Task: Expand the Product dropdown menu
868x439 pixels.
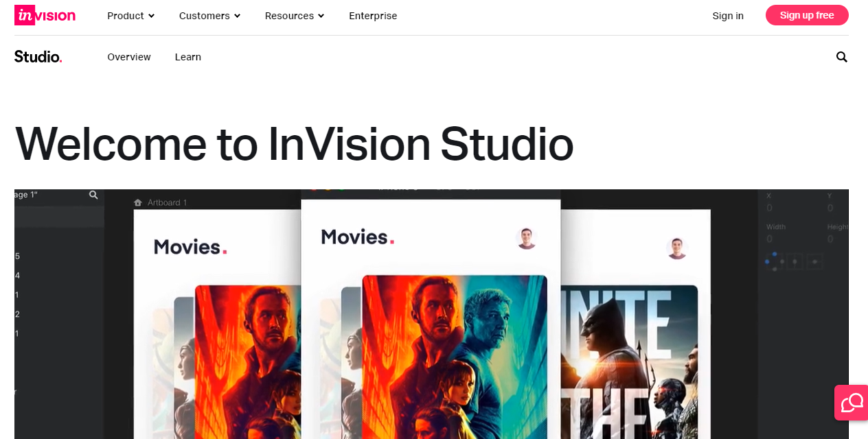Action: 131,16
